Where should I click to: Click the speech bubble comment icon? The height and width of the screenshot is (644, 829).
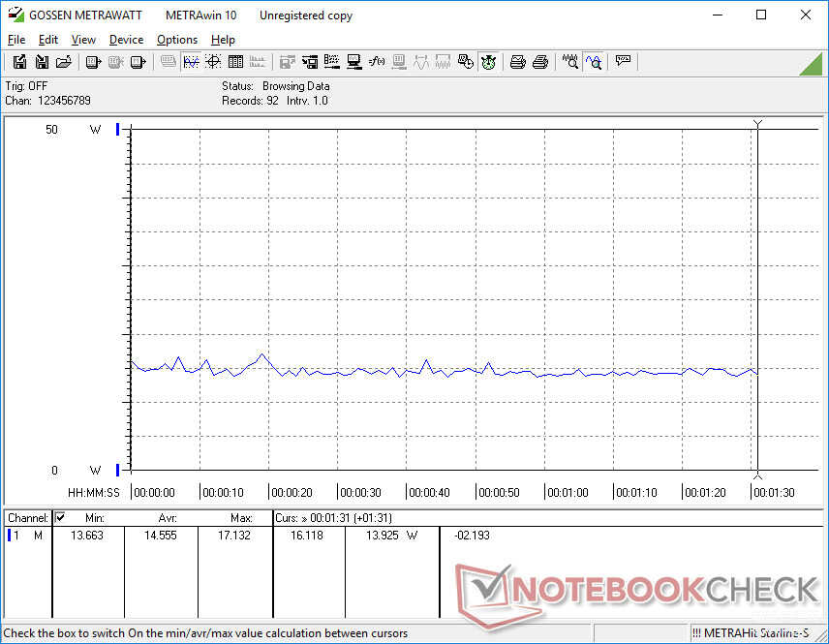pos(623,62)
